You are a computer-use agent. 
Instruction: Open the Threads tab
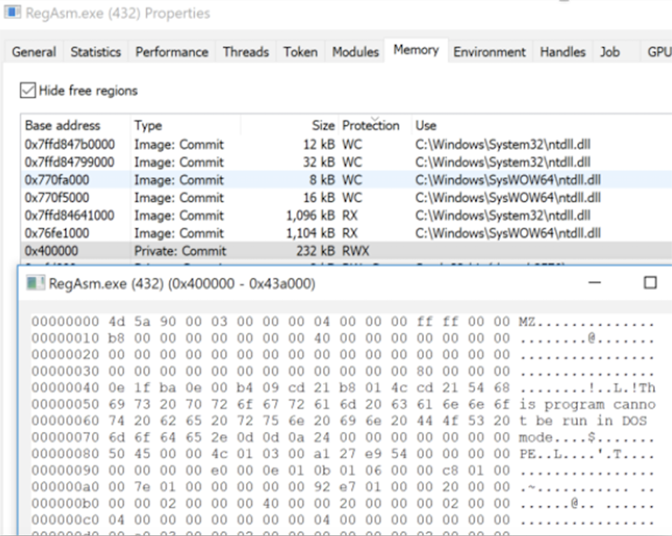coord(245,52)
